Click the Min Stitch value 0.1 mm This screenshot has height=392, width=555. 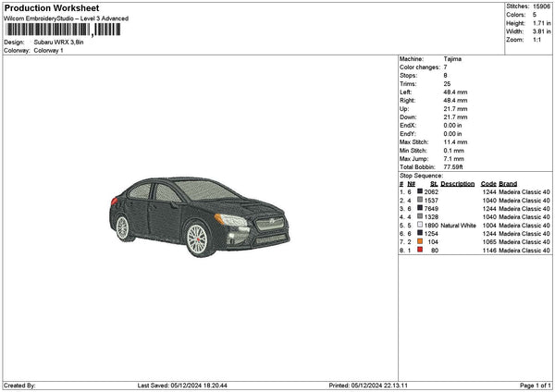click(x=454, y=151)
